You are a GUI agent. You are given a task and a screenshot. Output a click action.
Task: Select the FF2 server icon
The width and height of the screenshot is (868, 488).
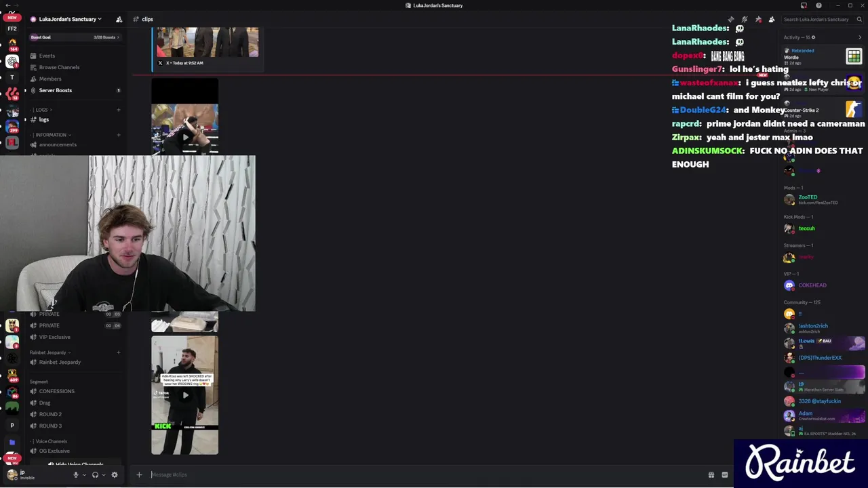coord(12,28)
